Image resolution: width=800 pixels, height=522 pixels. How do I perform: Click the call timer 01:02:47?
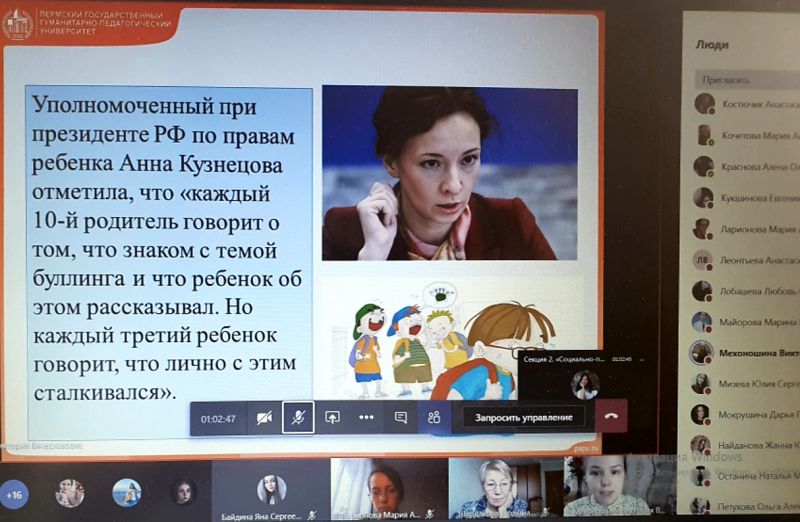click(218, 419)
